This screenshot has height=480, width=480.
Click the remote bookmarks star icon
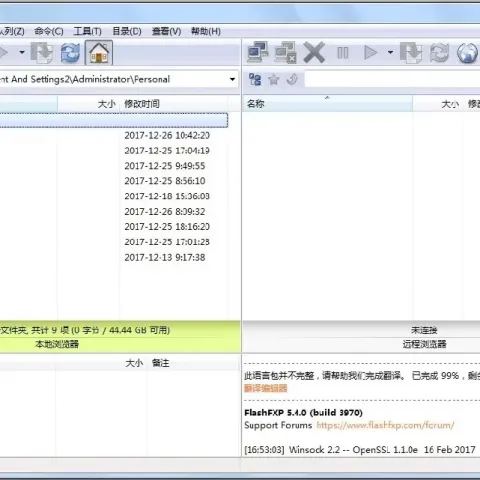pos(274,79)
